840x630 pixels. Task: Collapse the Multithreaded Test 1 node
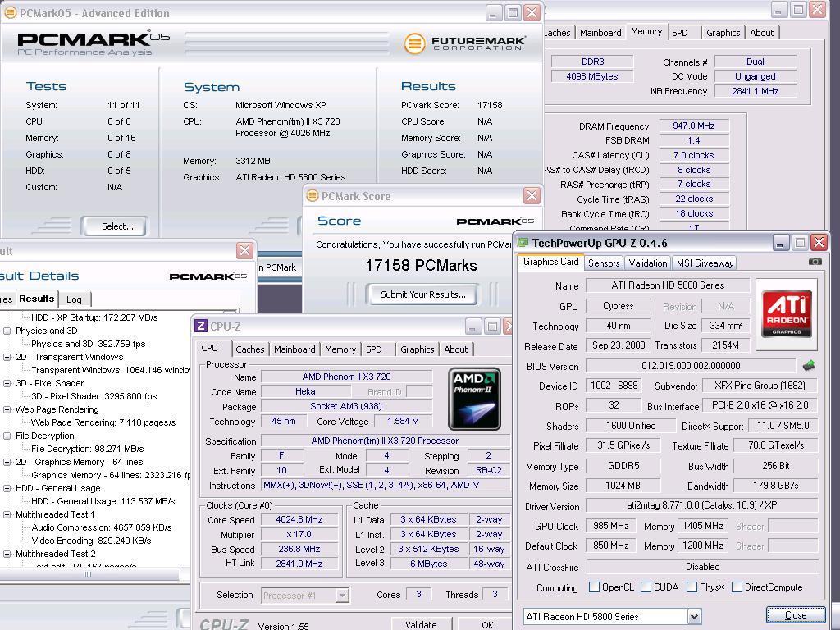tap(7, 515)
